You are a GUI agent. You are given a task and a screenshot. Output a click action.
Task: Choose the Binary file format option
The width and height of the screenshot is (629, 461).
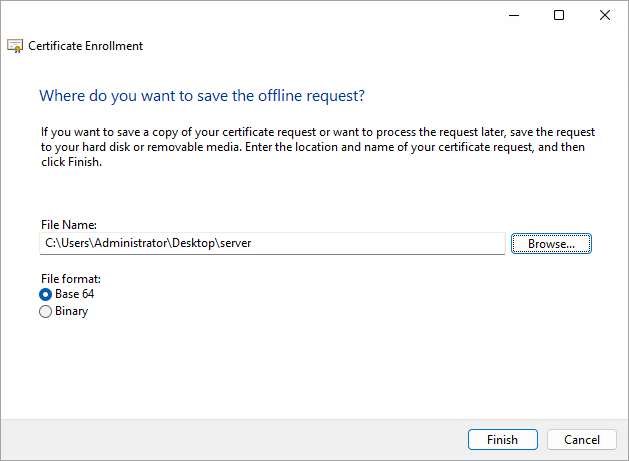coord(45,311)
